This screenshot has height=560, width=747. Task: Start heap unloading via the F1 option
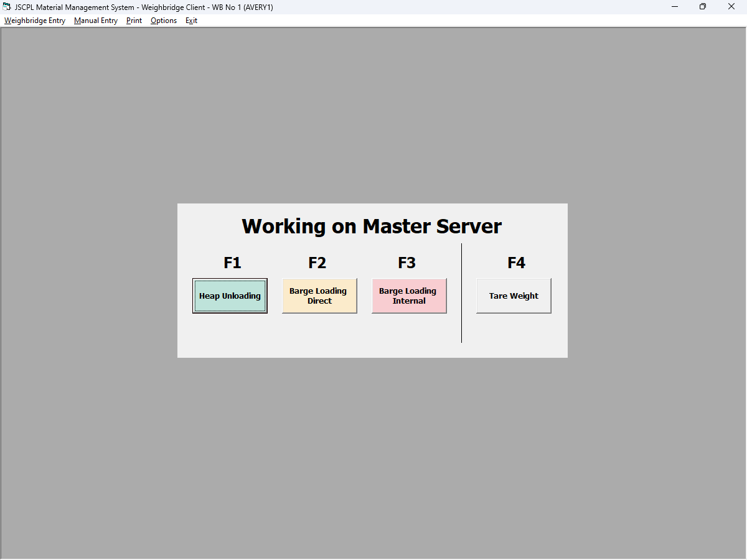pyautogui.click(x=230, y=296)
